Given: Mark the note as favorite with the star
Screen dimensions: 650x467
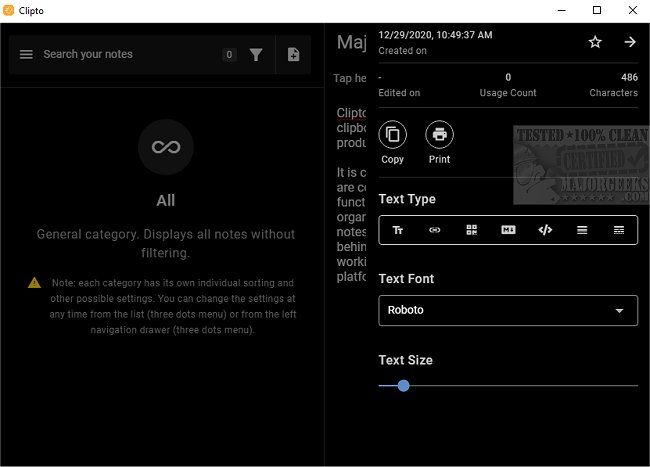Looking at the screenshot, I should point(595,42).
